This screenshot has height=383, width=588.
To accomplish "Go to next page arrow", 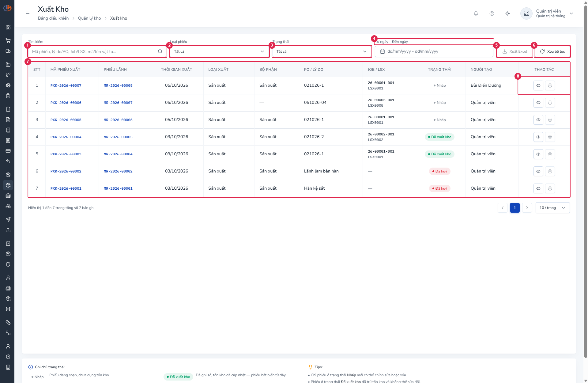I will tap(527, 208).
